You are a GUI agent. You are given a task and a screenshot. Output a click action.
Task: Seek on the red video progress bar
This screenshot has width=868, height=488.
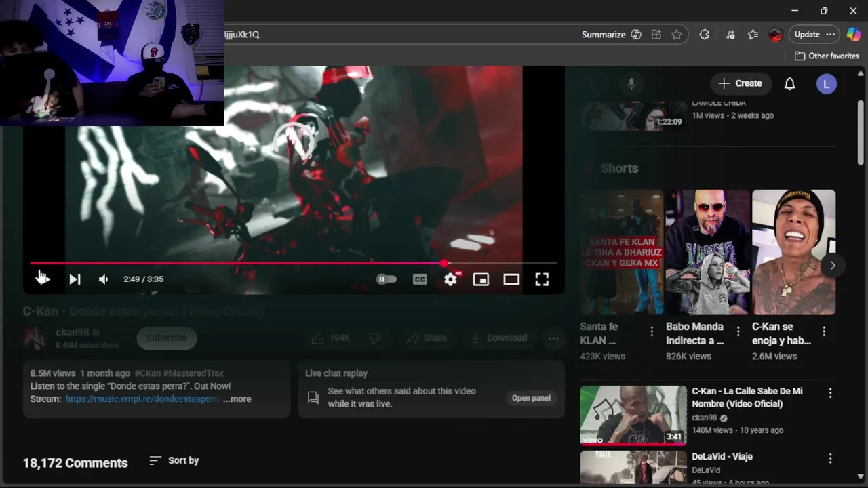tap(294, 263)
